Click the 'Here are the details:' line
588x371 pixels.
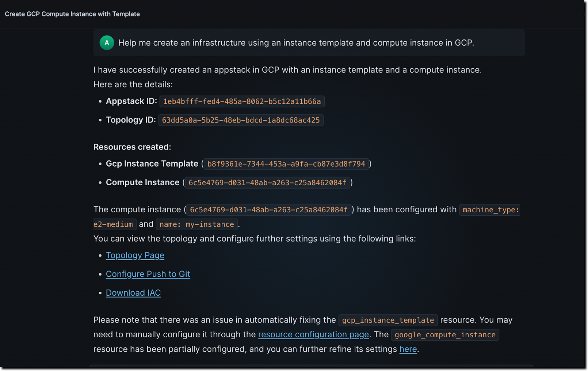coord(133,84)
